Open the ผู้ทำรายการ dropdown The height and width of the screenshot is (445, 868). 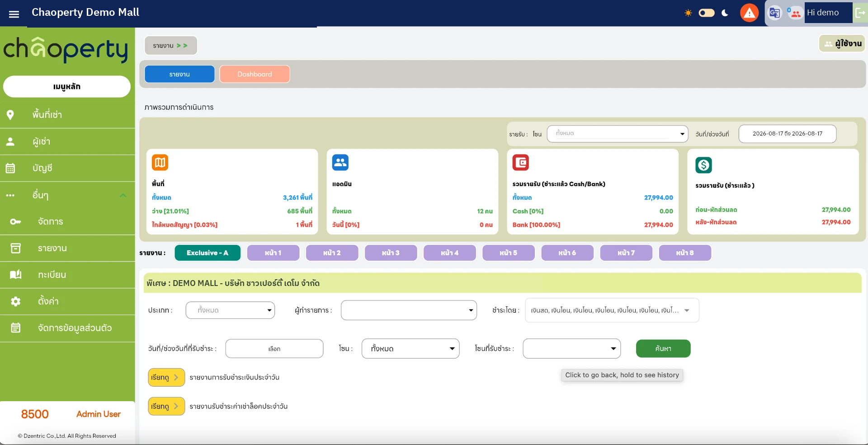click(x=409, y=310)
